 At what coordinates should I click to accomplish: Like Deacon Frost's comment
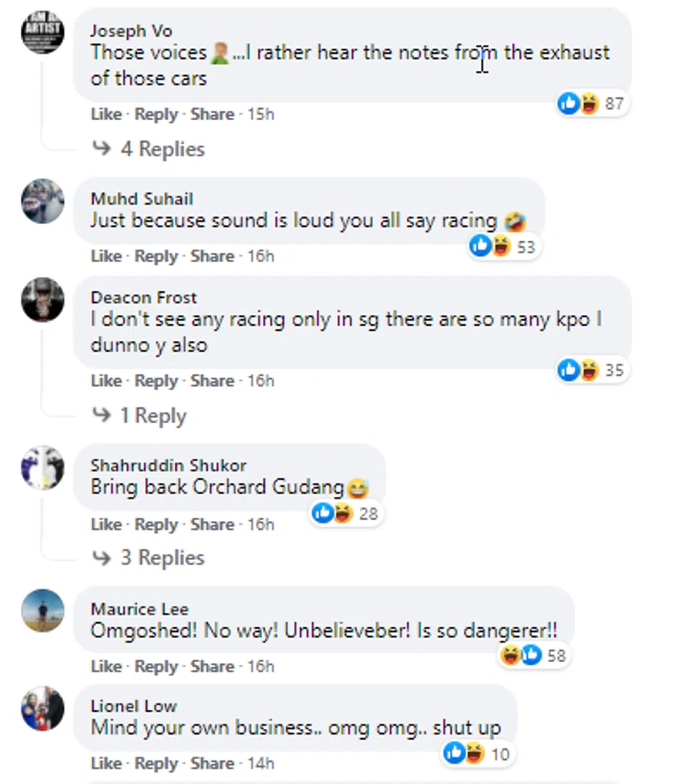pyautogui.click(x=106, y=381)
